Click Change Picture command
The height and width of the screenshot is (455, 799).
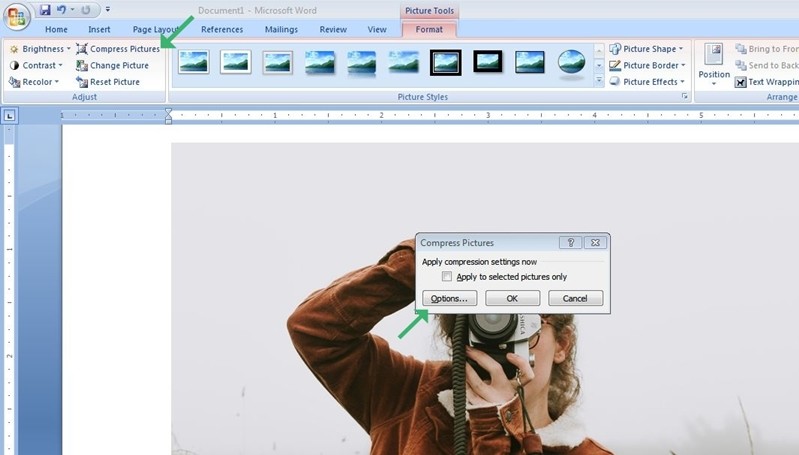tap(112, 65)
